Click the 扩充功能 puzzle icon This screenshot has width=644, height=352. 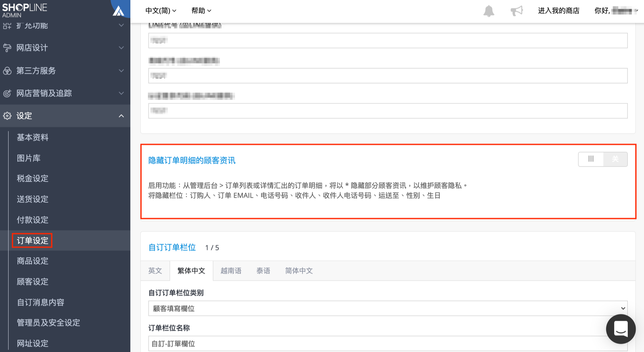[7, 26]
